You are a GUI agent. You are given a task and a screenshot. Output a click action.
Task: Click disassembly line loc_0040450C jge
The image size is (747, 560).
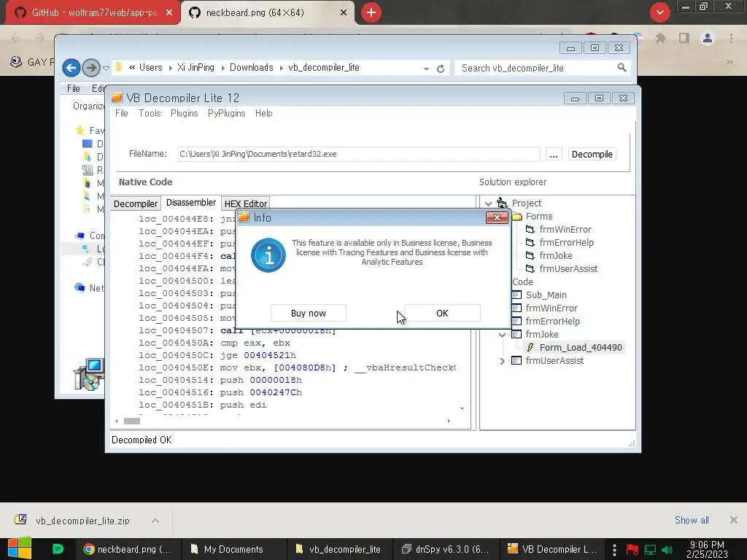[x=217, y=355]
